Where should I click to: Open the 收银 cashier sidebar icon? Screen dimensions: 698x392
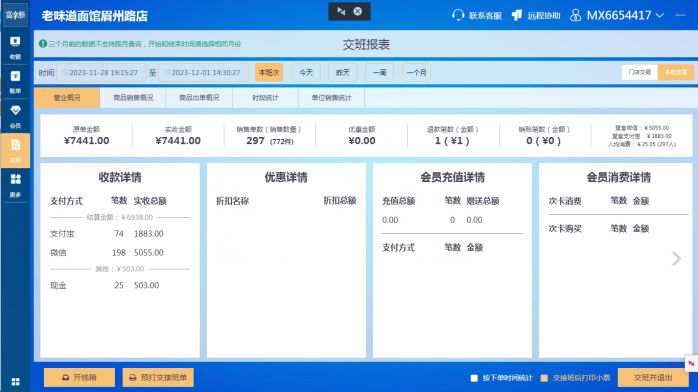[15, 47]
